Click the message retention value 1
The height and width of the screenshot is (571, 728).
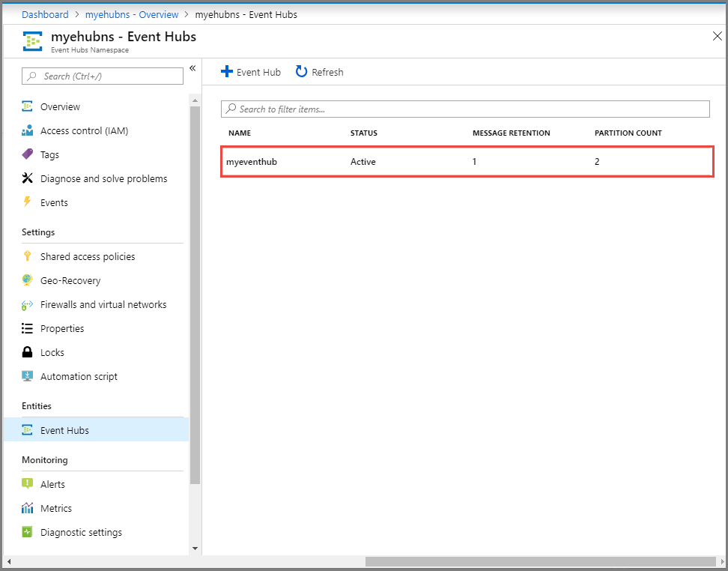[475, 162]
